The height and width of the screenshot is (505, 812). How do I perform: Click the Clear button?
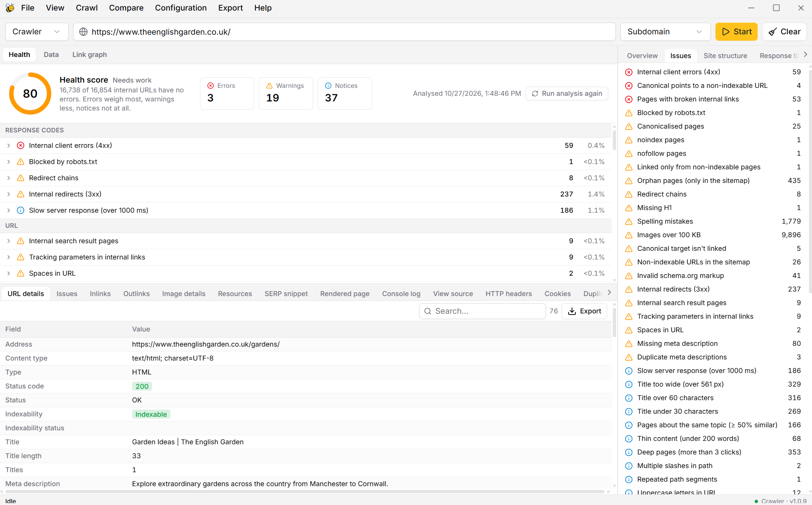(784, 32)
